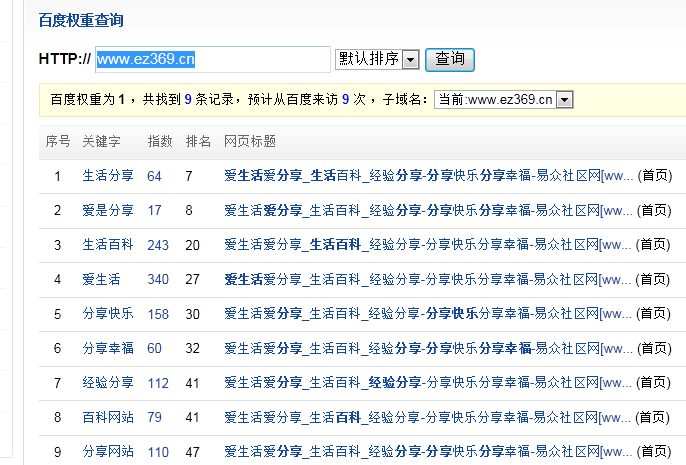Click the 查询 search button
The width and height of the screenshot is (686, 465).
pyautogui.click(x=450, y=59)
